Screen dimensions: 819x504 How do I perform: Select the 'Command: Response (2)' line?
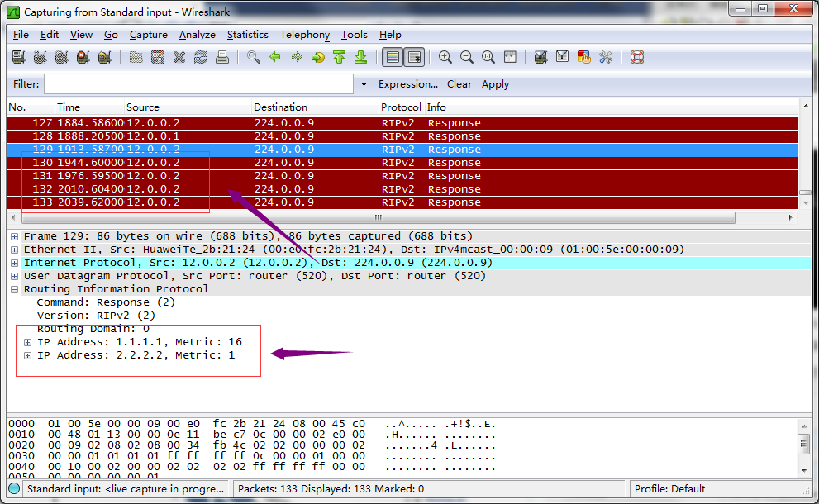click(x=106, y=302)
